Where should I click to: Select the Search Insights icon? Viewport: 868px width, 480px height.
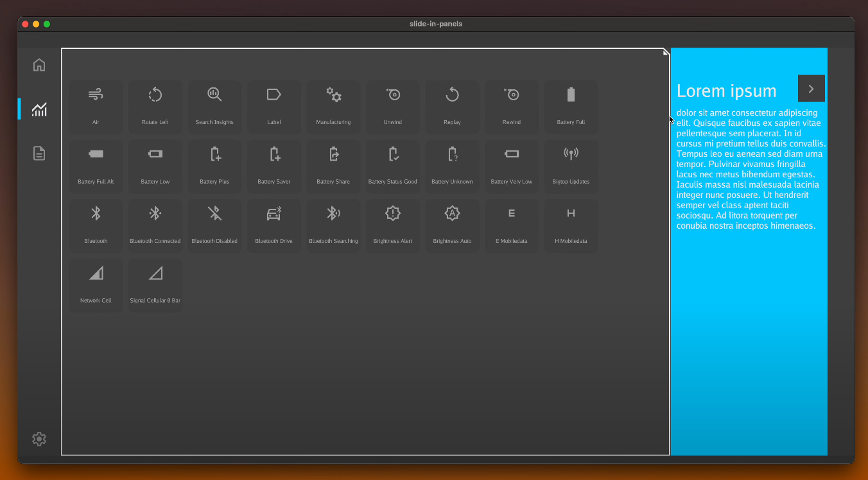click(x=214, y=94)
